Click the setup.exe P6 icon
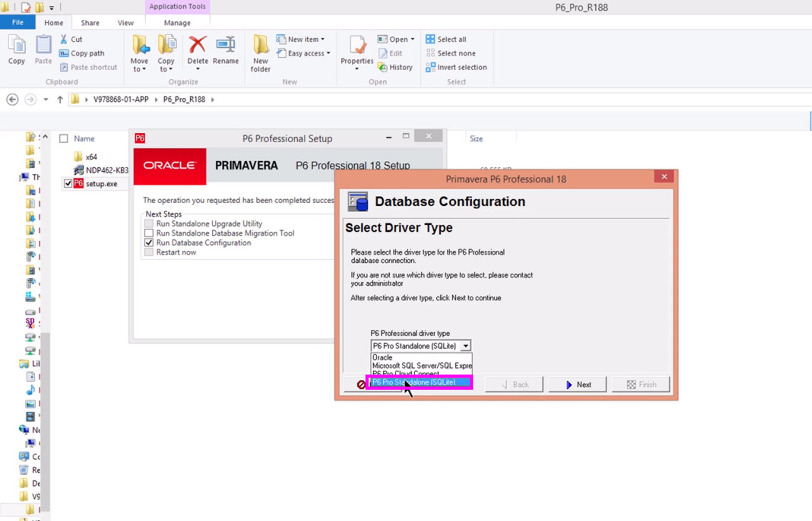Image resolution: width=812 pixels, height=521 pixels. 79,183
